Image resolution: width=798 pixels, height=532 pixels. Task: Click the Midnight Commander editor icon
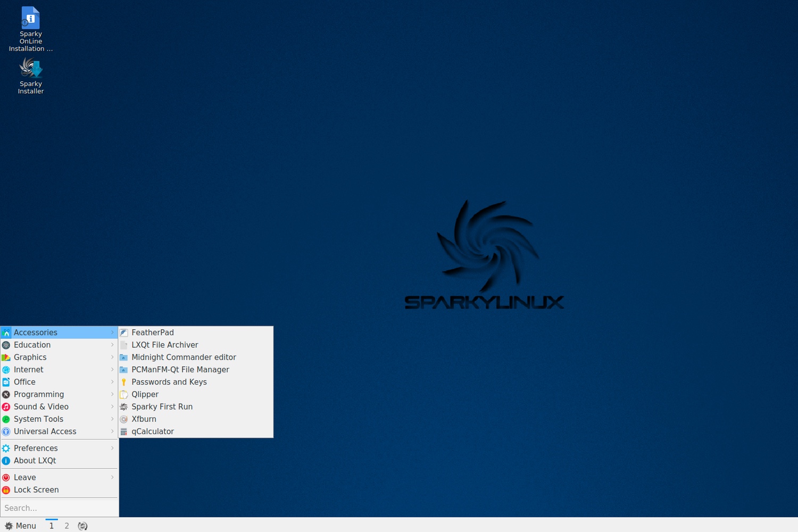click(x=124, y=357)
